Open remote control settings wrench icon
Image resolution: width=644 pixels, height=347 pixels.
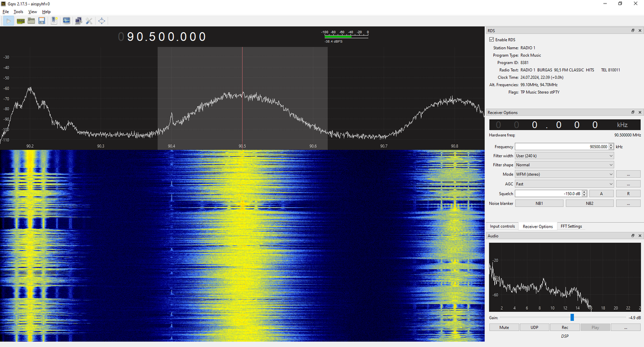(x=89, y=21)
